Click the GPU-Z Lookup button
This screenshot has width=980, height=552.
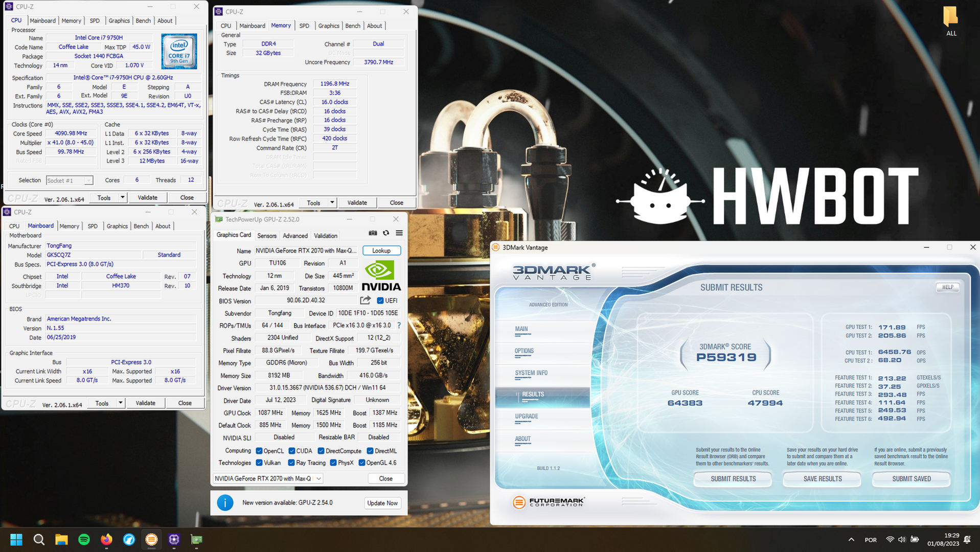coord(381,250)
